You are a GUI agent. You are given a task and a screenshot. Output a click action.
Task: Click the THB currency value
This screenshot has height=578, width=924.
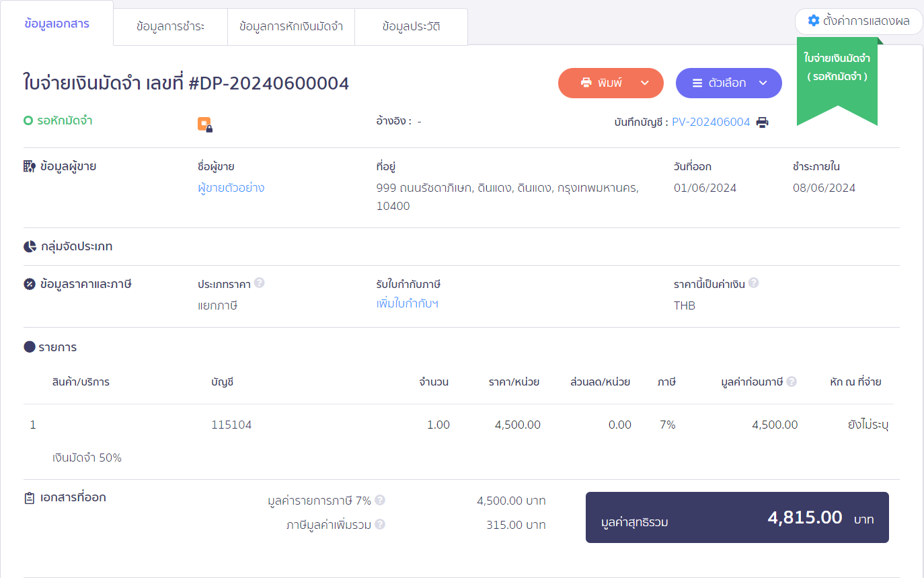685,305
